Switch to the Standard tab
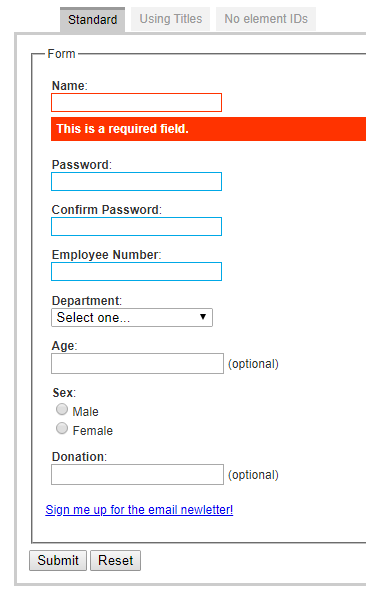The width and height of the screenshot is (366, 591). [x=92, y=20]
